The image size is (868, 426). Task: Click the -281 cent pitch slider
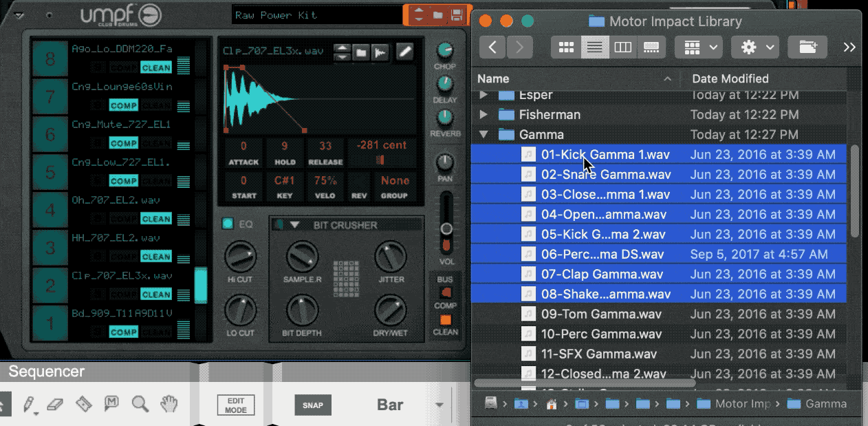tap(381, 160)
